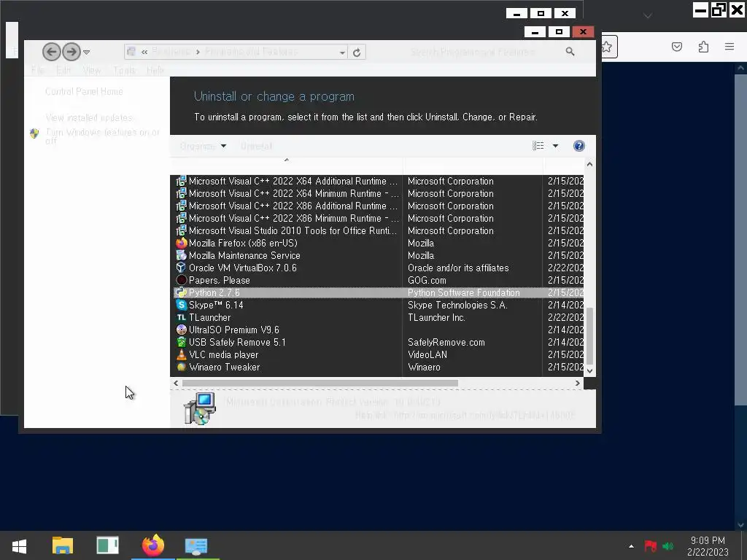Select Microsoft Visual C++ 2022 X64 Minimum Runtime

click(x=379, y=193)
